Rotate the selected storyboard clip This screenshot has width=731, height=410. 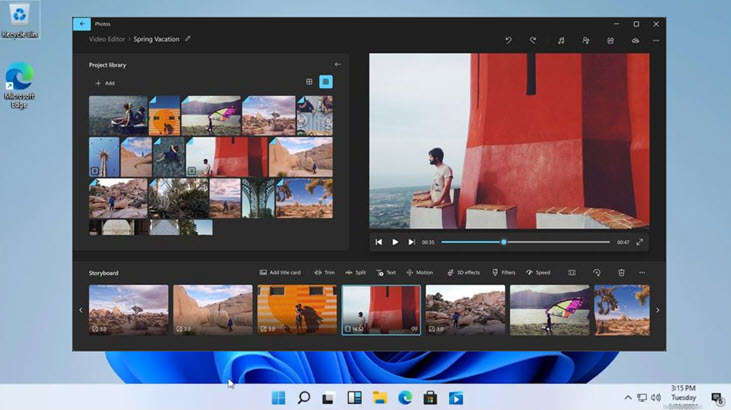coord(597,272)
